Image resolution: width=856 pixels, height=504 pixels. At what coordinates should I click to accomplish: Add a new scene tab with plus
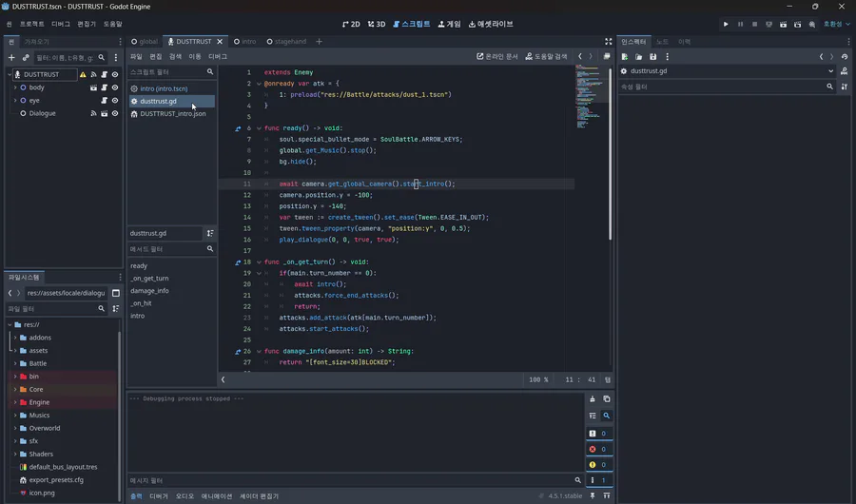319,42
